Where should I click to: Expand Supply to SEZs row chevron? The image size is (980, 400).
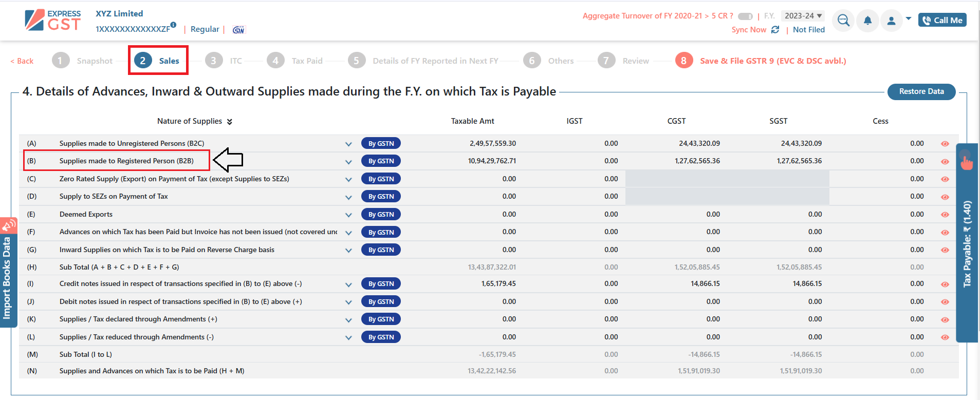[x=348, y=197]
